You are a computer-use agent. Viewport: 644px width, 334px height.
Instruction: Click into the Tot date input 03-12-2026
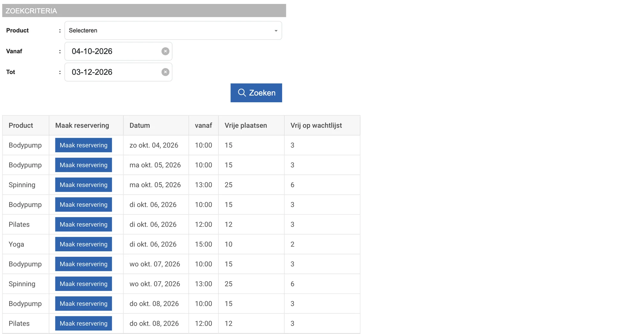118,72
